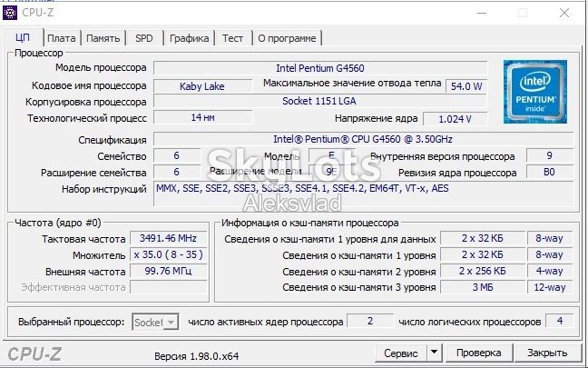The image size is (588, 368).
Task: Click the CPU-Z app icon in title bar
Action: click(10, 13)
